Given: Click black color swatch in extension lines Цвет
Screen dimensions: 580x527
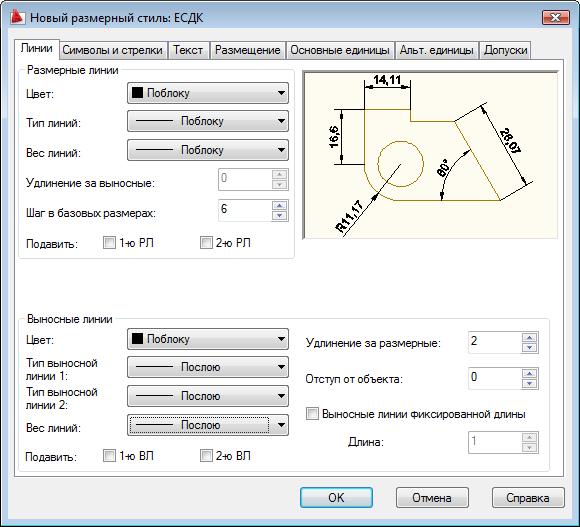Looking at the screenshot, I should pyautogui.click(x=137, y=338).
